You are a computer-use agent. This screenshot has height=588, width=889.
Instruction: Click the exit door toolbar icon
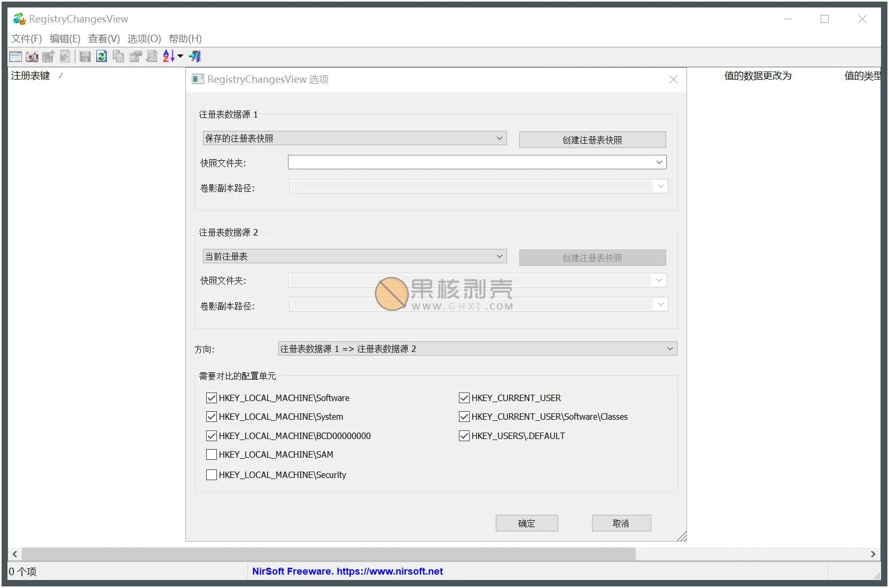tap(194, 56)
